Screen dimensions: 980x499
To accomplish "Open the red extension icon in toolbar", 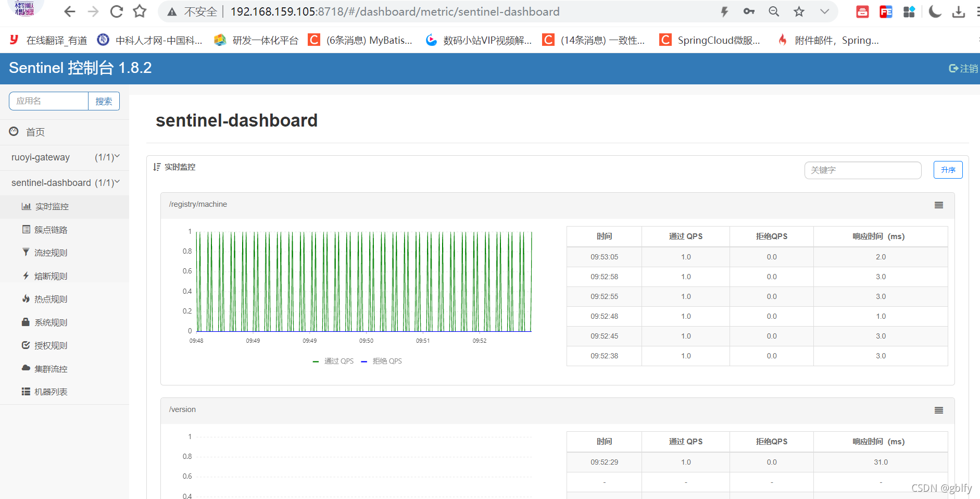I will (x=862, y=11).
